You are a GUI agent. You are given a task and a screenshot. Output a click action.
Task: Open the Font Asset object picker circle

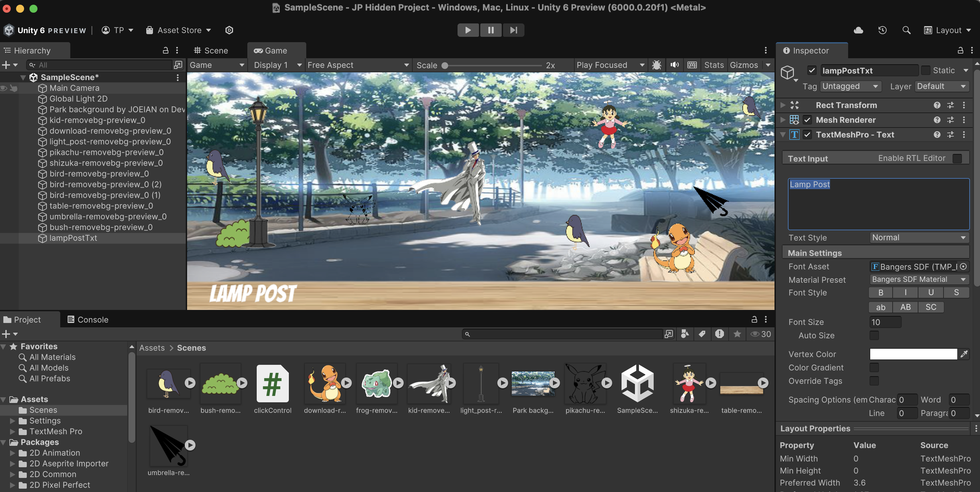point(963,266)
